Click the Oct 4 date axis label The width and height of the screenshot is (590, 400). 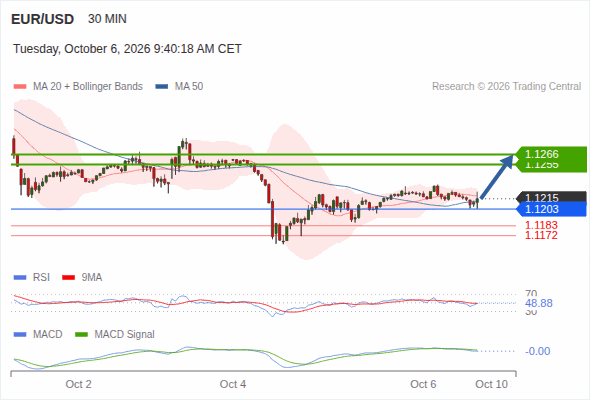(233, 384)
